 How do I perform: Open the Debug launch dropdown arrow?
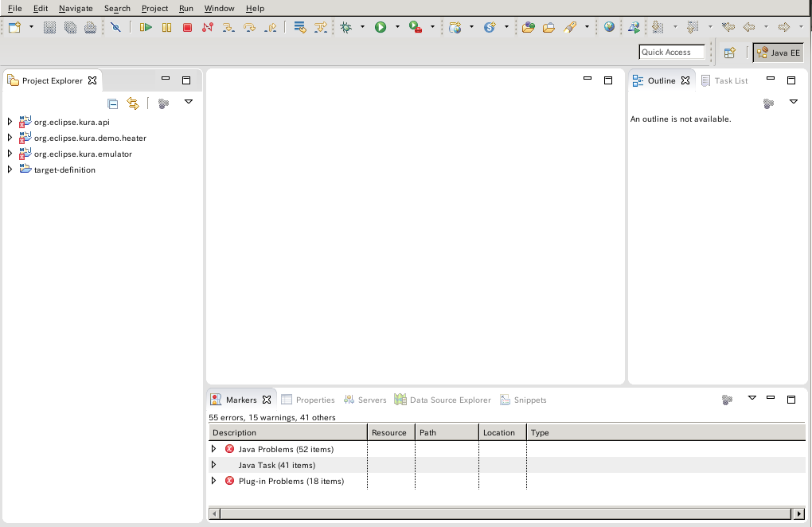click(362, 27)
